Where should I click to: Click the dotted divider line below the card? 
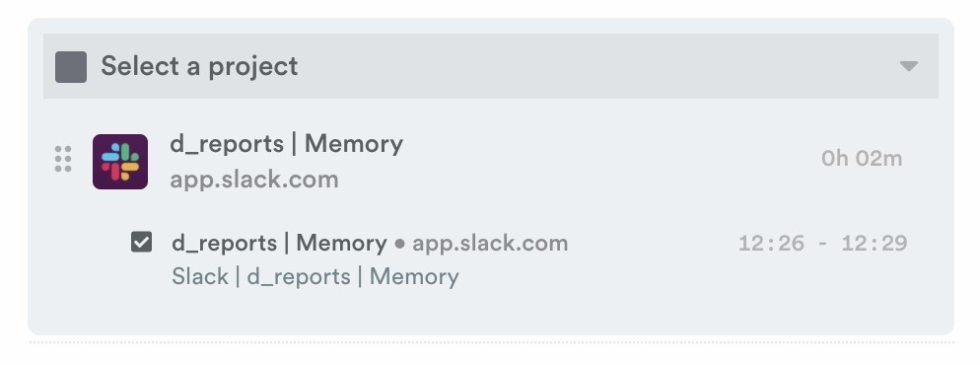[x=491, y=342]
